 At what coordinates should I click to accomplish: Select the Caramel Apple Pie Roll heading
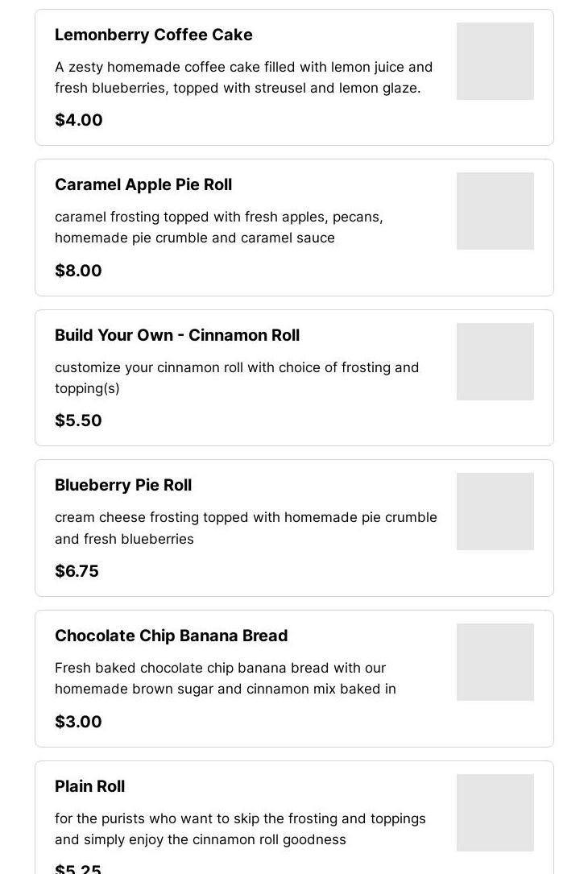pyautogui.click(x=143, y=184)
